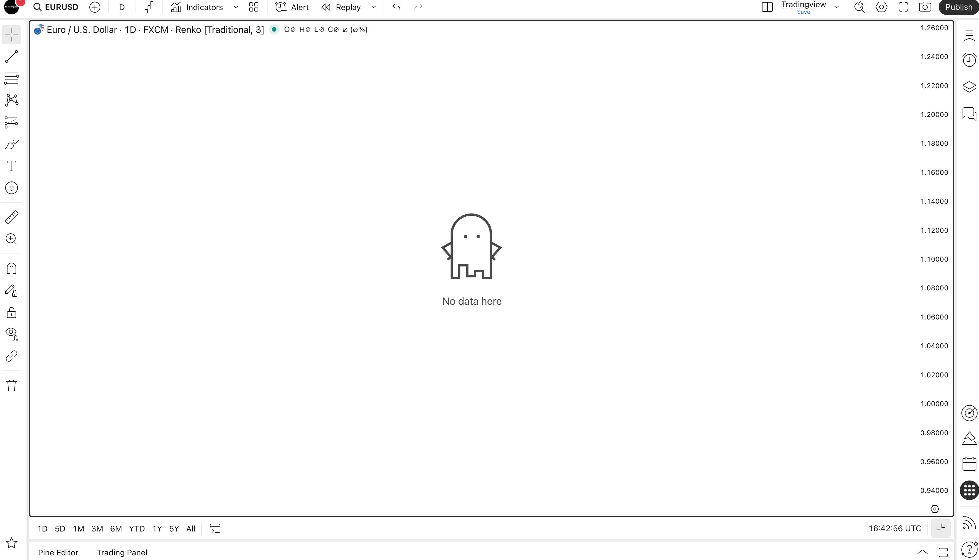Open the Fibonacci retracement tool
The height and width of the screenshot is (560, 979).
click(12, 78)
